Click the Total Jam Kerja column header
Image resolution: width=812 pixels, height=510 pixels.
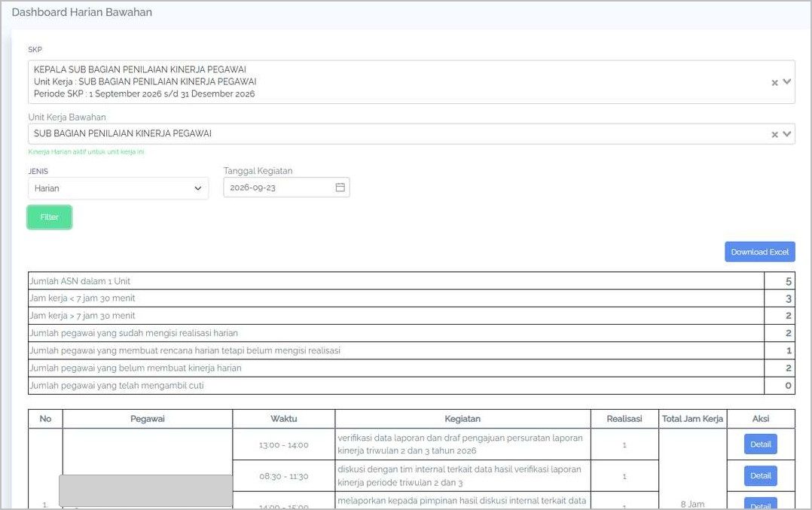pyautogui.click(x=692, y=419)
